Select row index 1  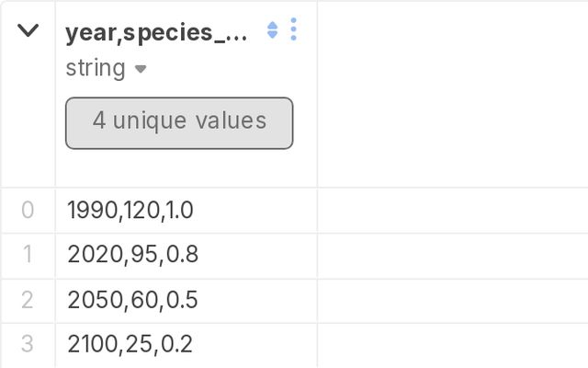(x=28, y=255)
